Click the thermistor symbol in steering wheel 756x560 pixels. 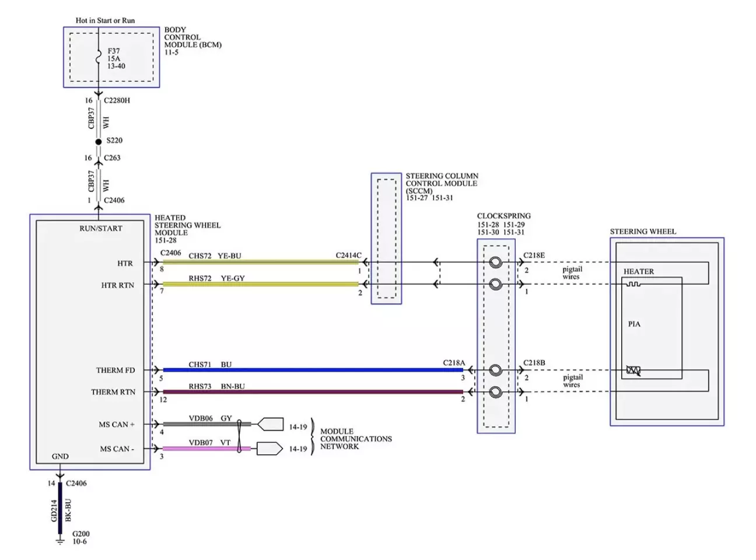633,370
